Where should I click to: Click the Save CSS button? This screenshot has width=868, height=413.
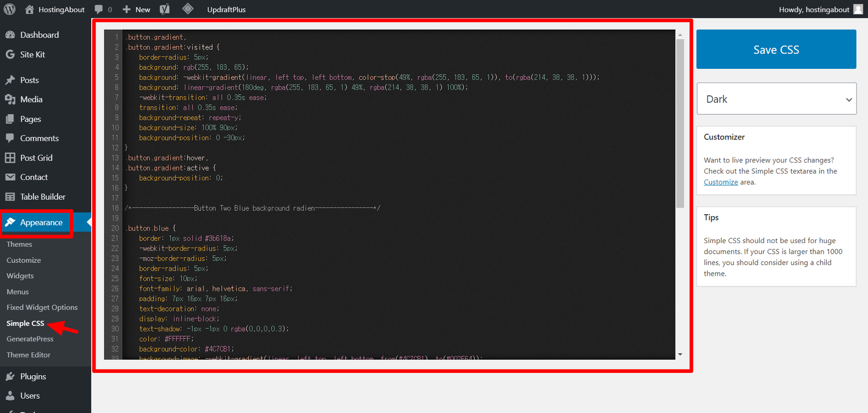tap(776, 49)
